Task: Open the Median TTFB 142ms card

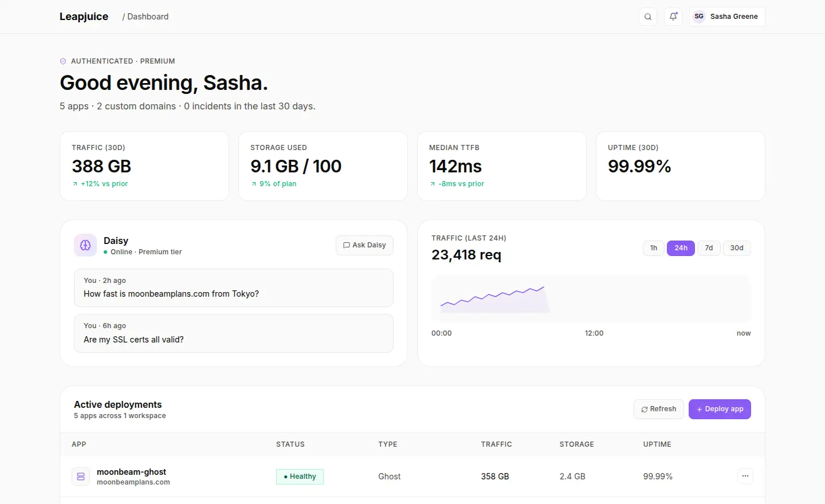Action: pyautogui.click(x=502, y=166)
